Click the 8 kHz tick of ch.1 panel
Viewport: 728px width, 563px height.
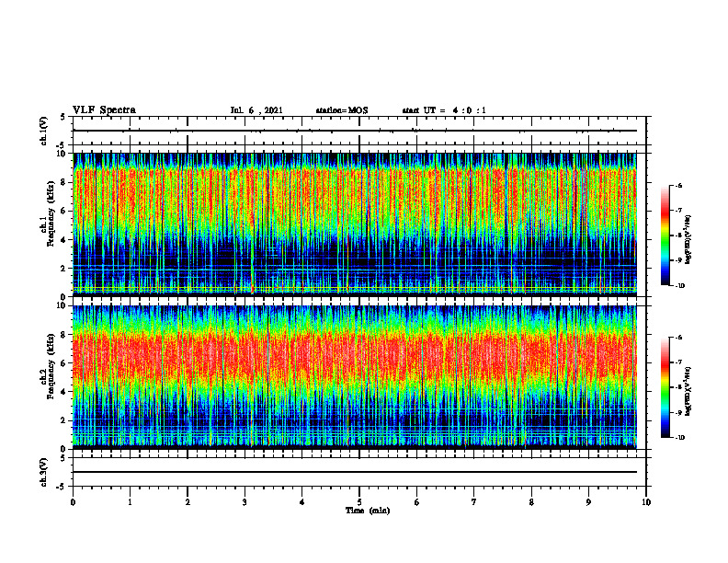click(64, 182)
